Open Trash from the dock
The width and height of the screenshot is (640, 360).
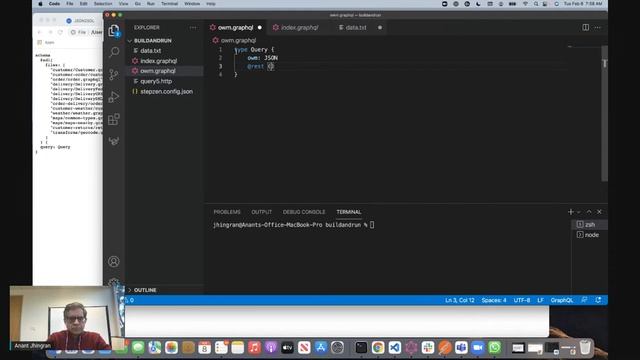pos(585,347)
